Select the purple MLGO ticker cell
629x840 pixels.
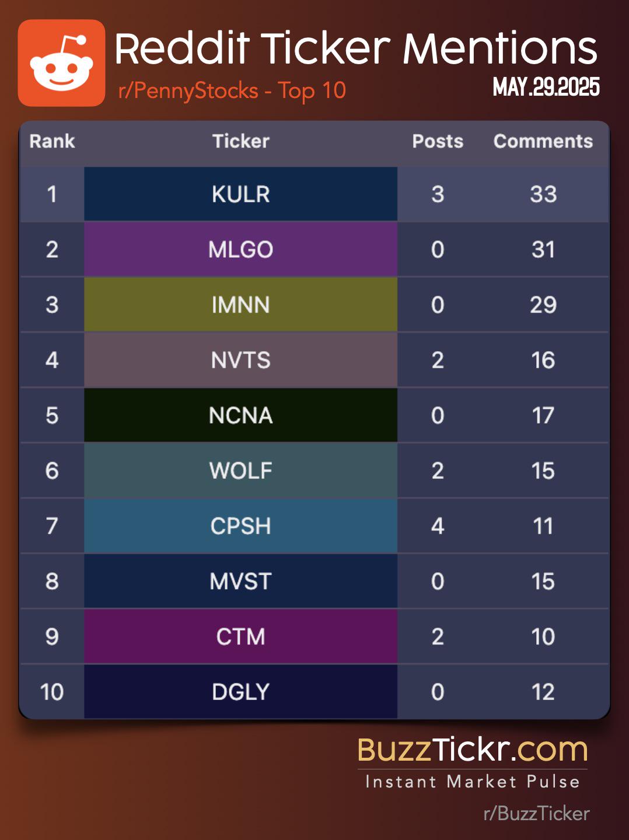point(240,250)
